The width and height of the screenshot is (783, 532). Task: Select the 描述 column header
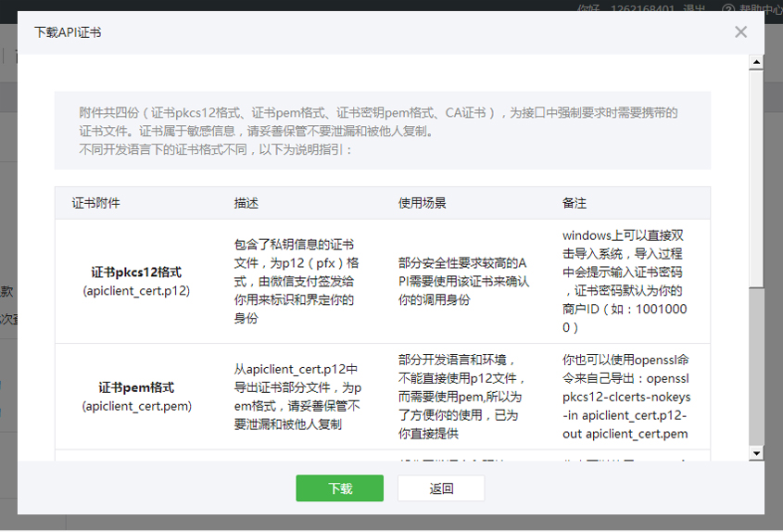pos(246,203)
